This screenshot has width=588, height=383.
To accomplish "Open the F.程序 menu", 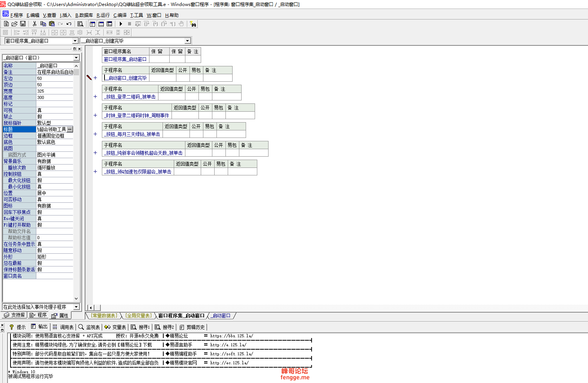I will pyautogui.click(x=16, y=15).
